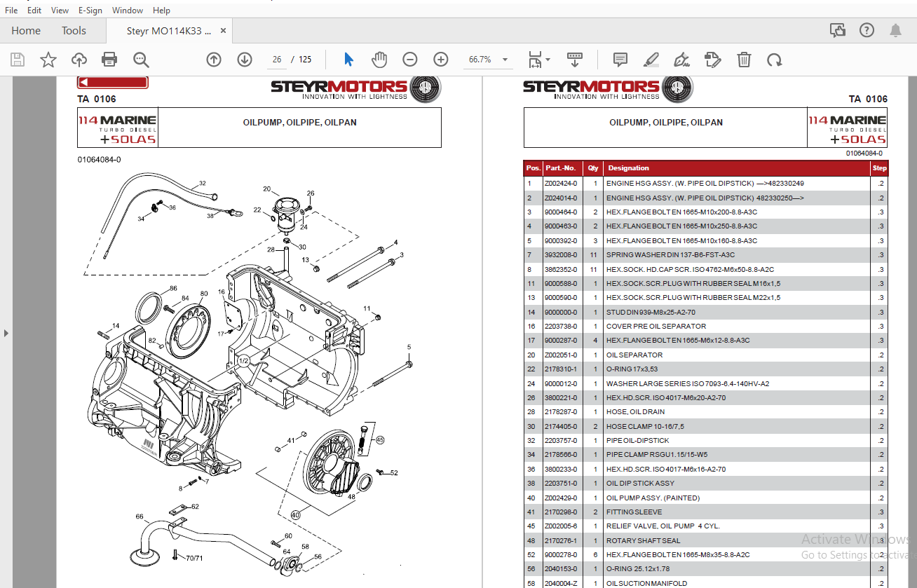Select the SPRING WASHER DIN 137 row text
Viewport: 917px width, 588px height.
[x=670, y=255]
